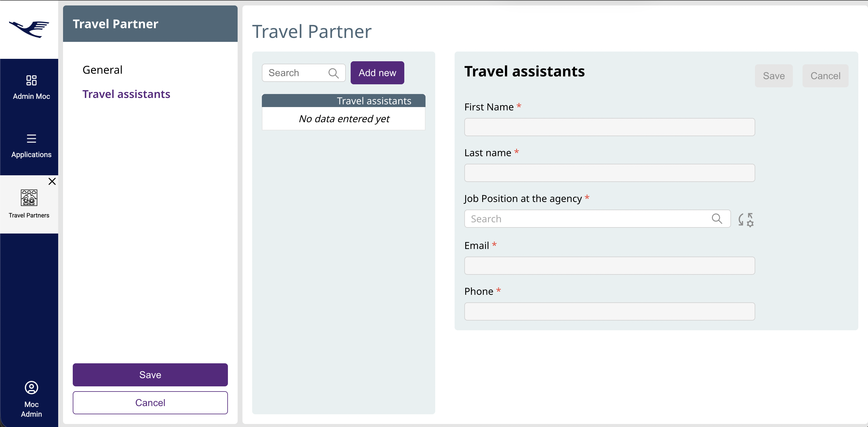Open the Admin Moc dashboard icon
Image resolution: width=868 pixels, height=427 pixels.
coord(31,80)
